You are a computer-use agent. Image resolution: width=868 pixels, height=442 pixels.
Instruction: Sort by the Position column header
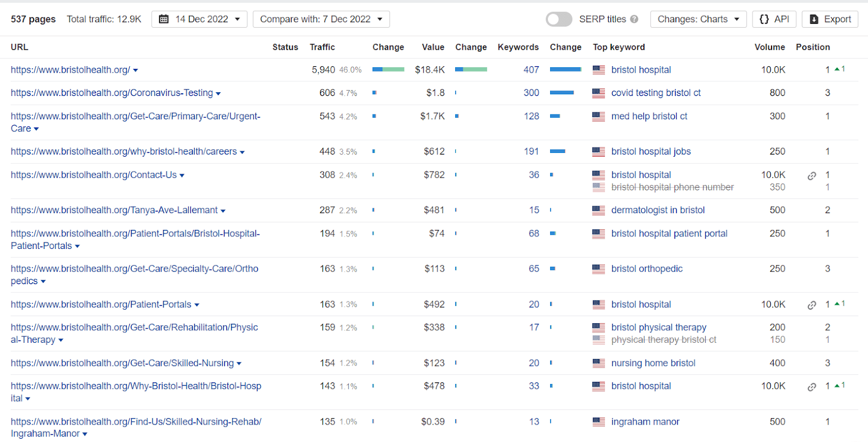click(x=813, y=47)
